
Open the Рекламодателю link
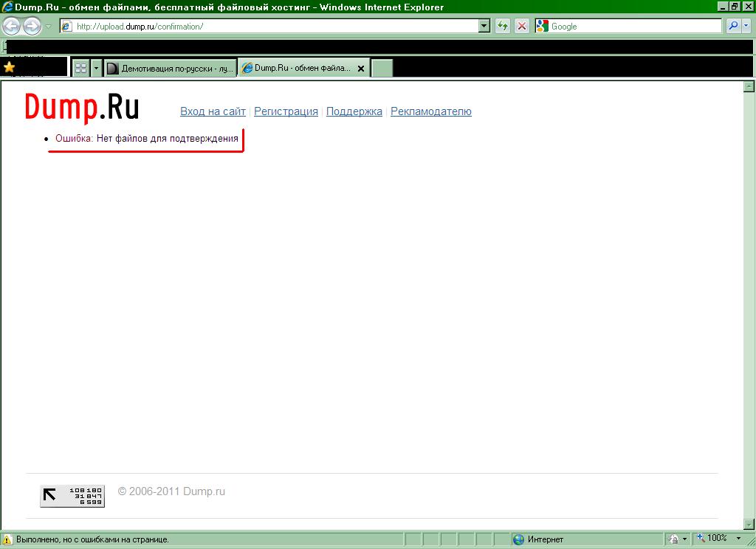431,111
